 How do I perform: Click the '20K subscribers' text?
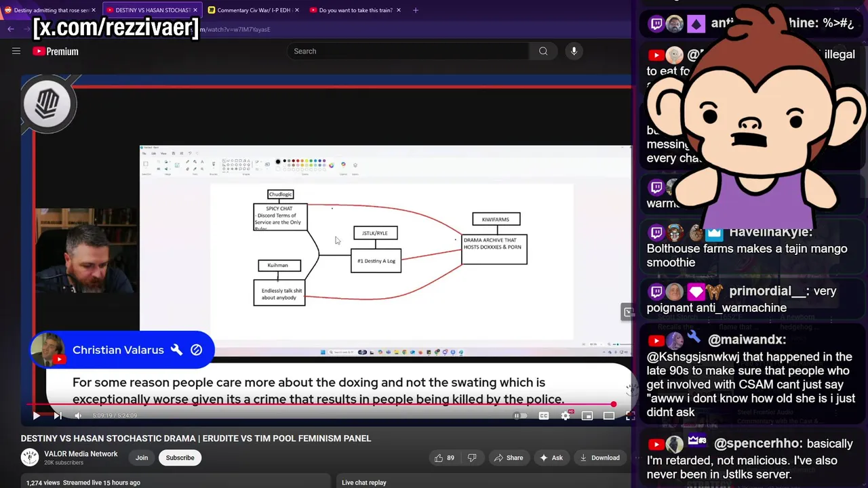click(64, 463)
